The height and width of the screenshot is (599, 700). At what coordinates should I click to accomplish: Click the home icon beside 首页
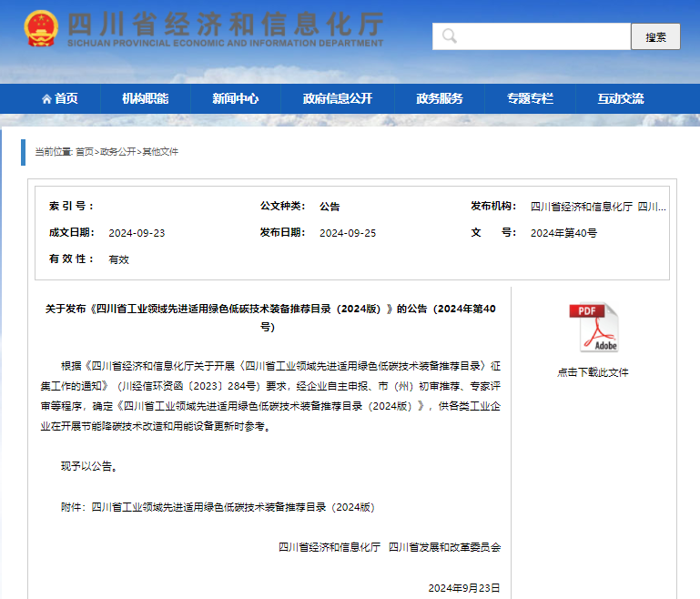(x=46, y=99)
